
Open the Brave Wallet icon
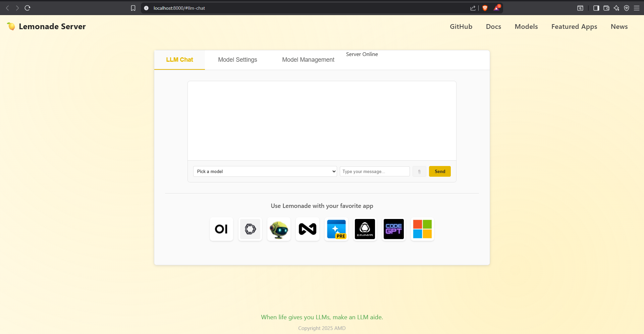606,8
